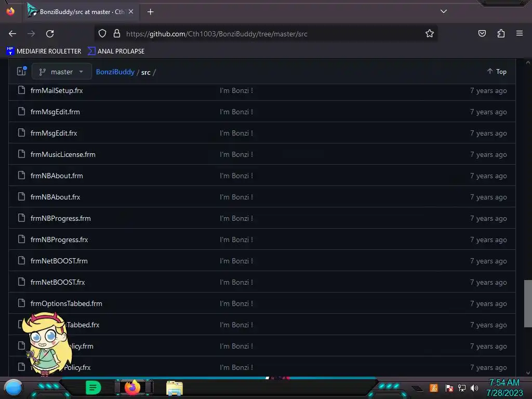Open the Pocket save icon
The width and height of the screenshot is (532, 399).
pos(482,34)
